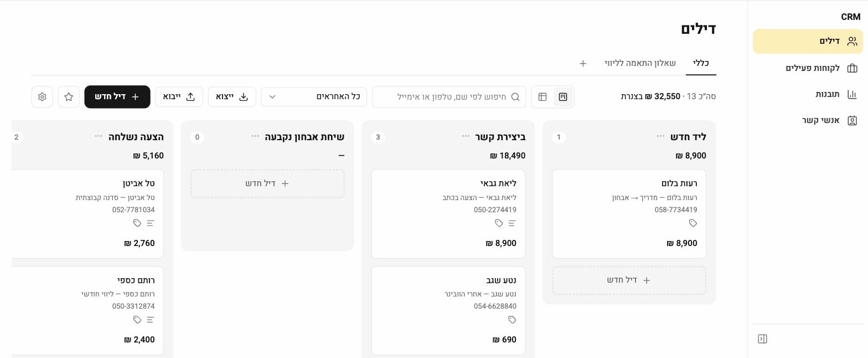Click phone number 050-2274419
Screen dimensions: 868x358
[x=495, y=210]
